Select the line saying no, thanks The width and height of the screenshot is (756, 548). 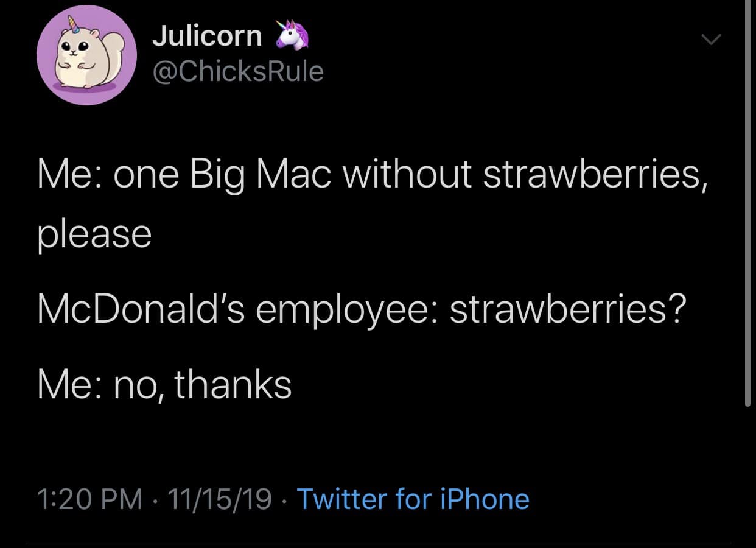tap(164, 385)
